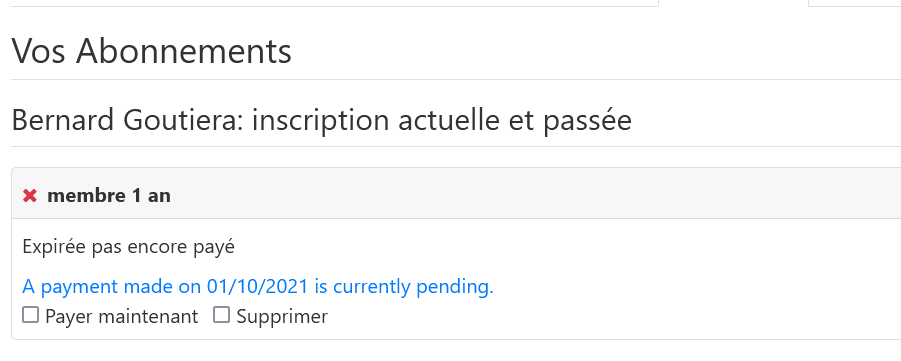Select the "Expirée pas encore payé" status text
This screenshot has height=361, width=901.
[129, 247]
